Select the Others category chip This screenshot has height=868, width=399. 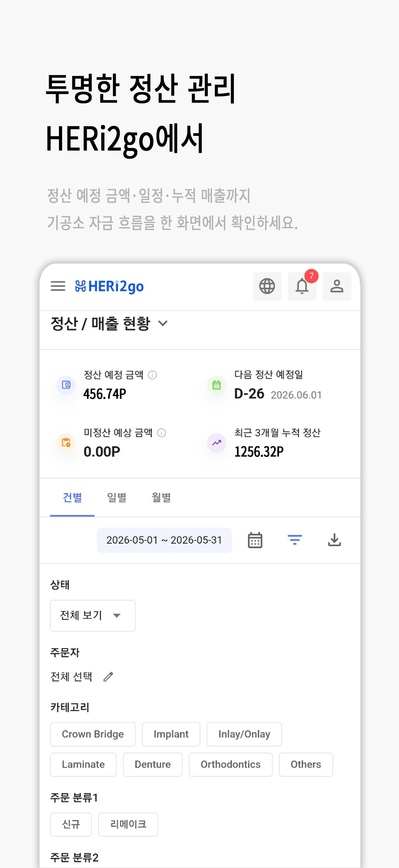click(x=306, y=764)
